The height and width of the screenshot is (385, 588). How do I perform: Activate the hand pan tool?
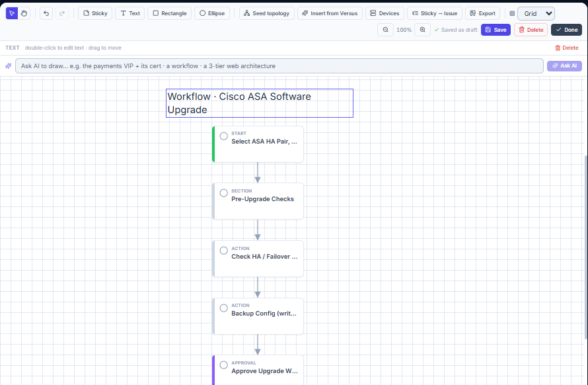tap(24, 13)
